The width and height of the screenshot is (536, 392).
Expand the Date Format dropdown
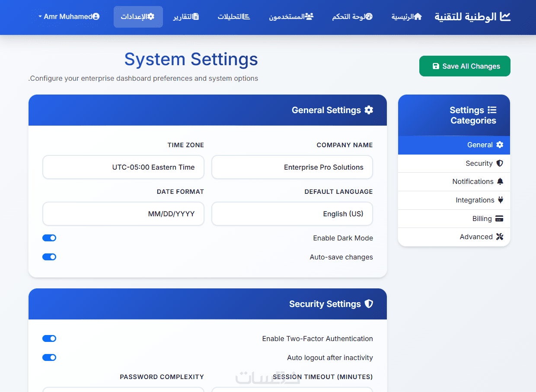pyautogui.click(x=123, y=214)
